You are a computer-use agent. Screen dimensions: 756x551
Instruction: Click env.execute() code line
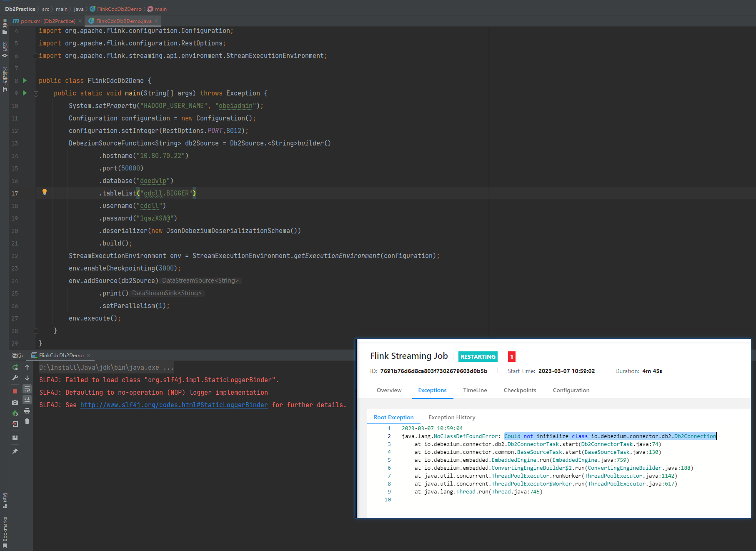95,318
